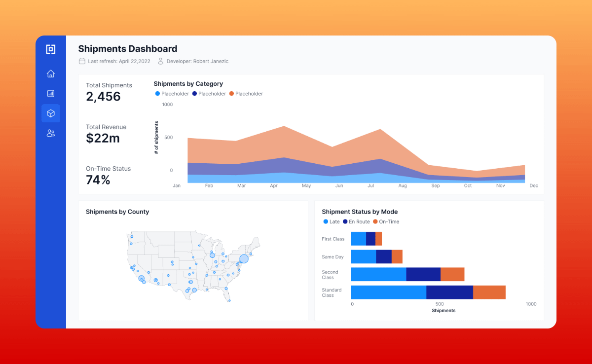Screen dimensions: 592x364
Task: Click the calendar icon beside Last refresh
Action: pyautogui.click(x=82, y=62)
